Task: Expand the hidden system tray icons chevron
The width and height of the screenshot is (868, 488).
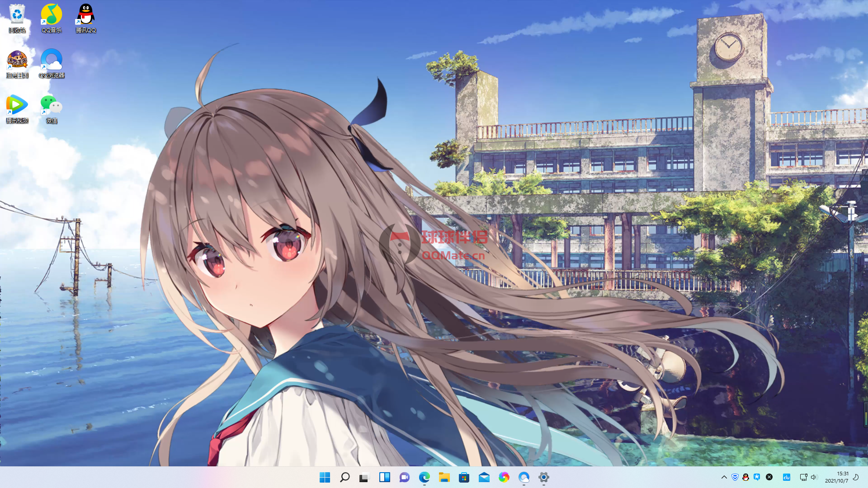Action: (x=724, y=477)
